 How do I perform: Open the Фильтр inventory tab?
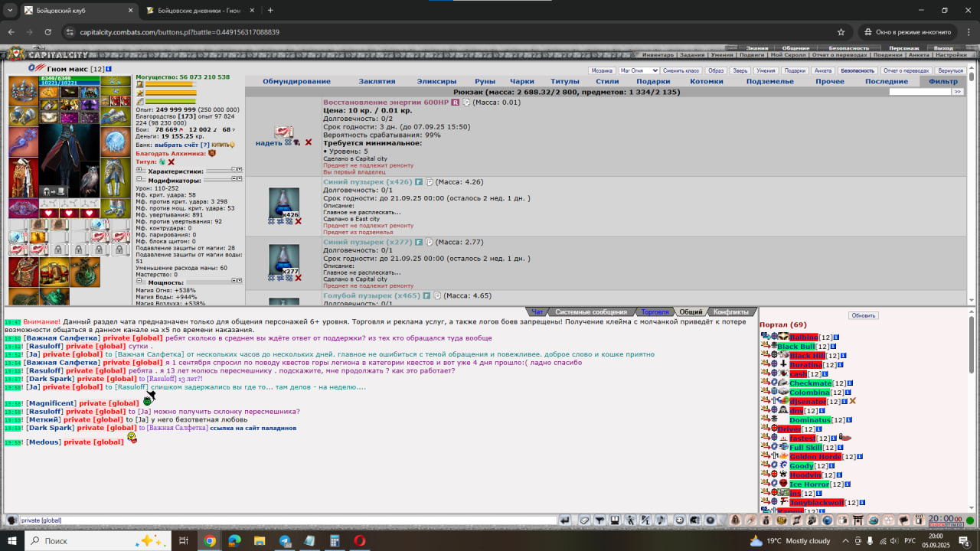[943, 81]
